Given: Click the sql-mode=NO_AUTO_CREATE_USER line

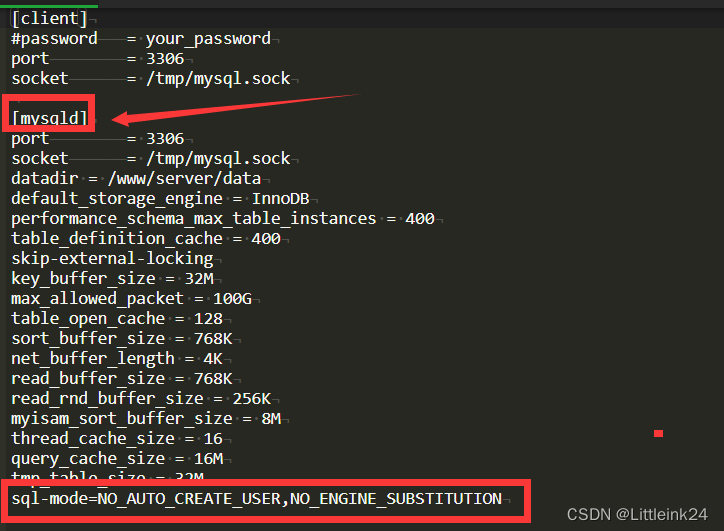Looking at the screenshot, I should (257, 499).
